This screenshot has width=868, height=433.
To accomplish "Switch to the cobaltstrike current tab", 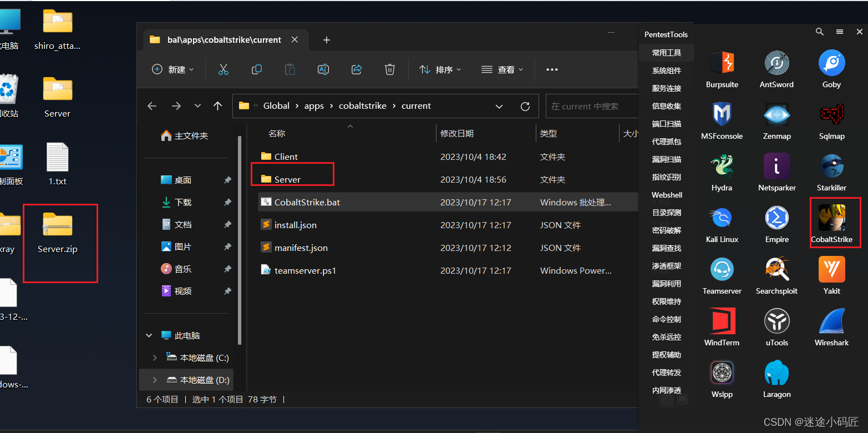I will coord(221,39).
